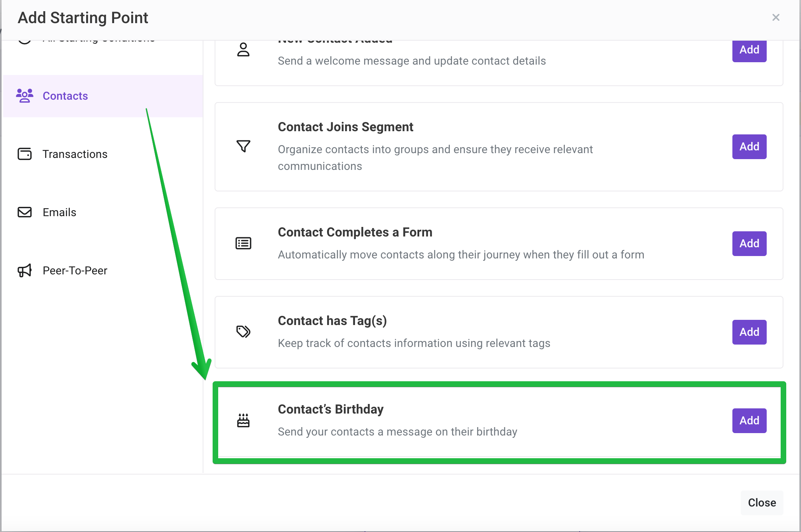This screenshot has width=801, height=532.
Task: Click 'Send your contacts a message' description
Action: click(x=397, y=432)
